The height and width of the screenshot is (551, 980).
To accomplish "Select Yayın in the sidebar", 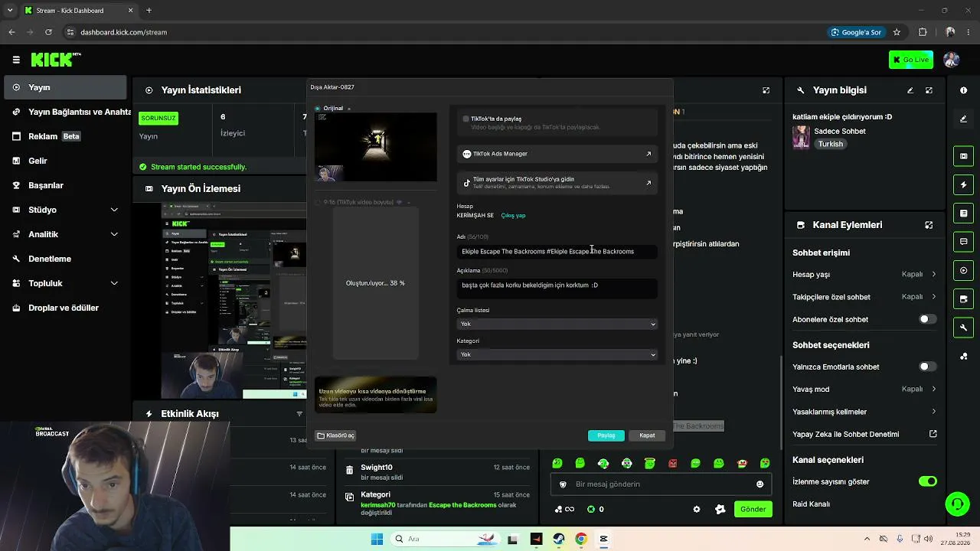I will tap(64, 87).
